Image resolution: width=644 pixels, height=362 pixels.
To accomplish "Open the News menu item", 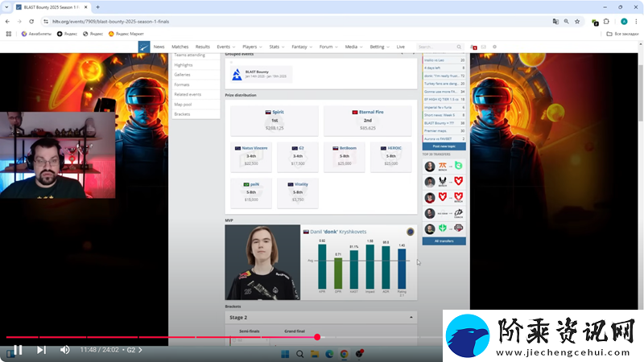I will pos(159,47).
